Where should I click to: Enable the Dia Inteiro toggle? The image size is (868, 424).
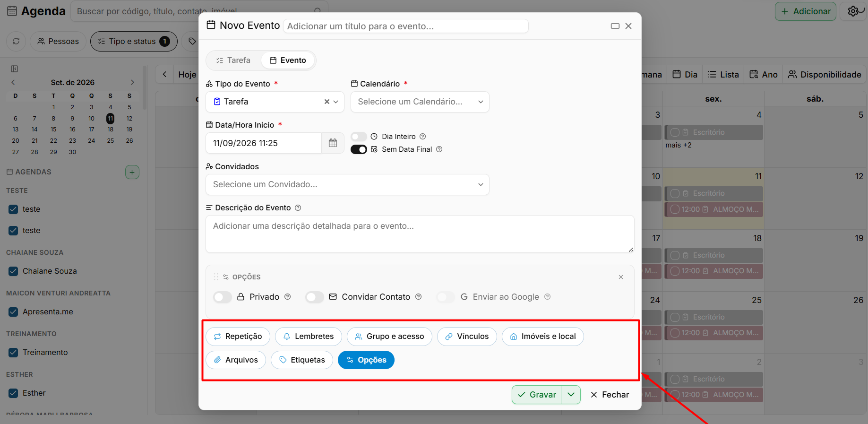pyautogui.click(x=359, y=136)
